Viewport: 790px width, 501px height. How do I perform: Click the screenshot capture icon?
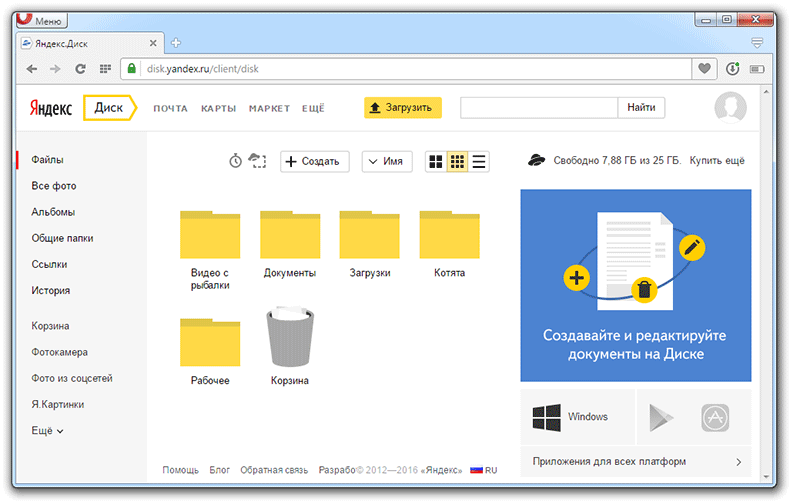[x=257, y=161]
